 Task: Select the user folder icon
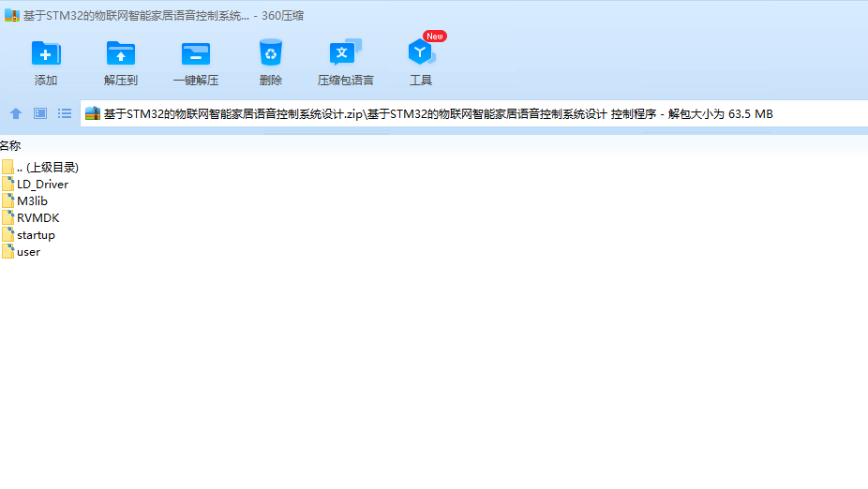pos(7,251)
